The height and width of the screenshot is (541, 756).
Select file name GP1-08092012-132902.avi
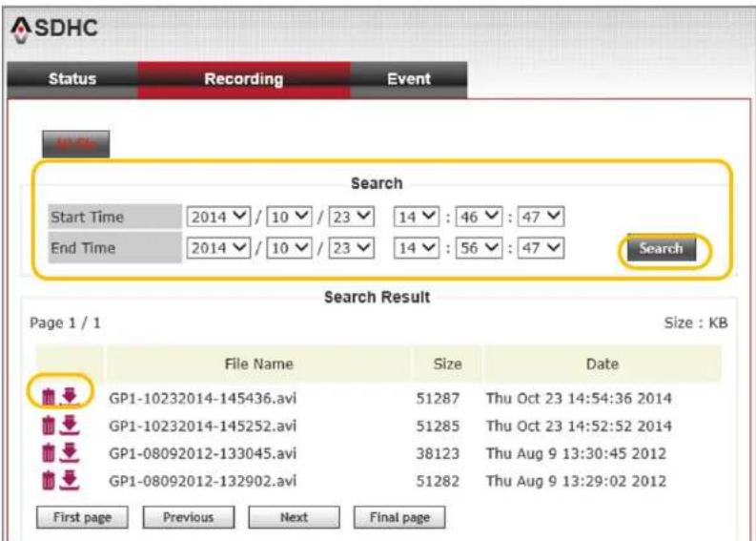pos(202,481)
